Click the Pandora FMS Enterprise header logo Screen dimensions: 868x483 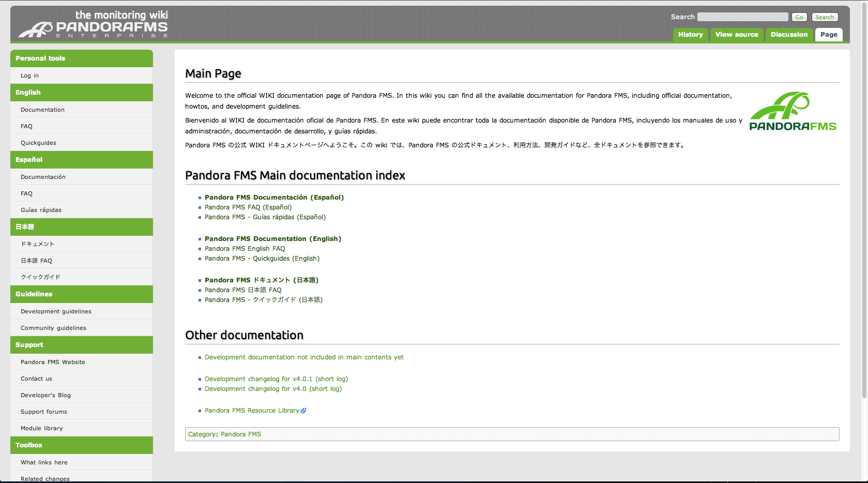pos(94,24)
